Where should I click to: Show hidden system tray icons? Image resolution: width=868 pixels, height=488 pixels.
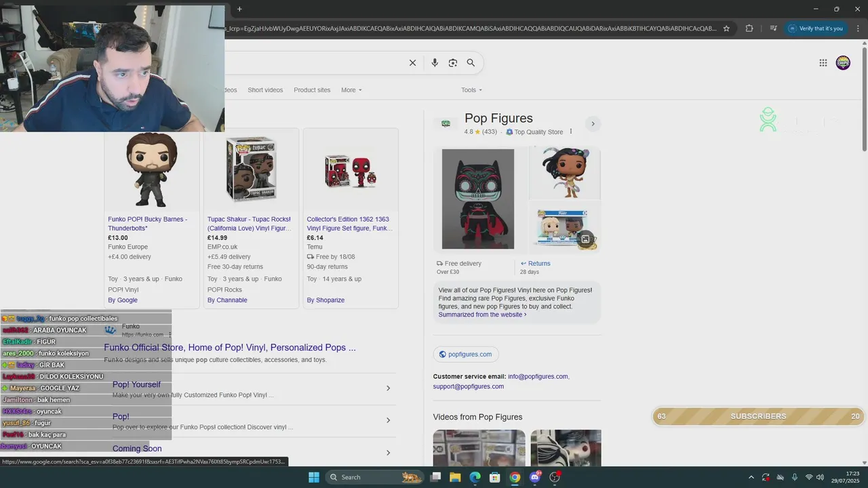751,477
